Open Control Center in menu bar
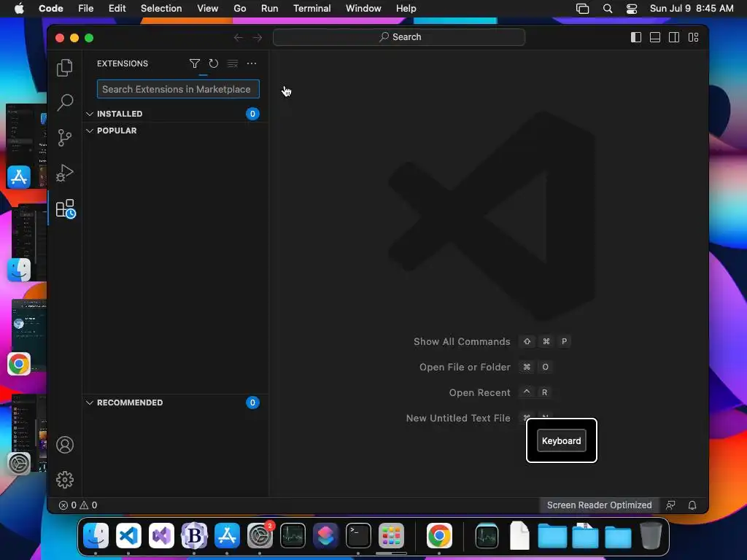The height and width of the screenshot is (560, 747). pyautogui.click(x=632, y=9)
